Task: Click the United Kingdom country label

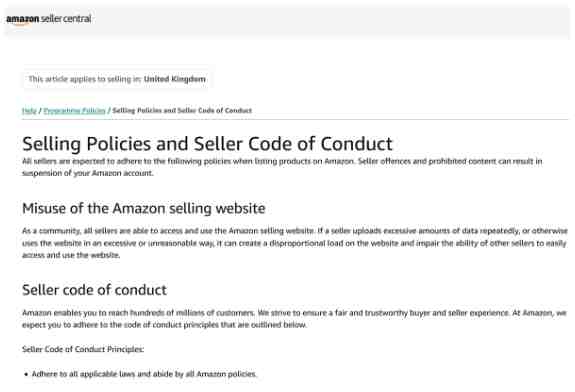Action: 175,79
